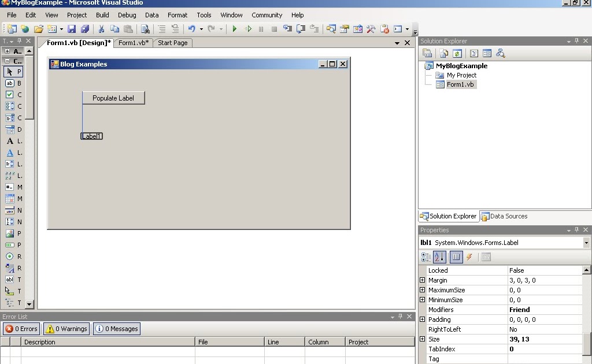Toggle the 0 Errors filter button

(x=21, y=329)
